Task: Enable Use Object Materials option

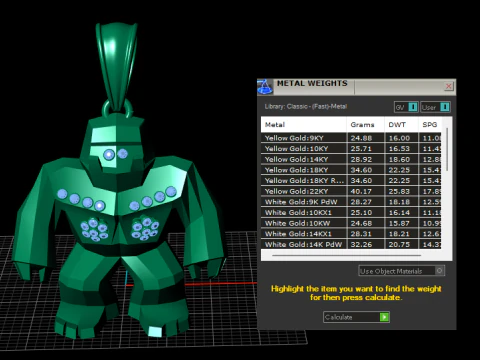Action: click(402, 271)
